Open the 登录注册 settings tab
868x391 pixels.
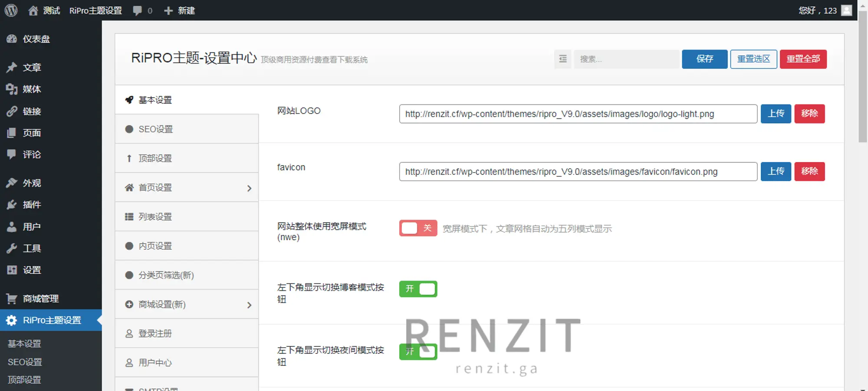click(155, 333)
